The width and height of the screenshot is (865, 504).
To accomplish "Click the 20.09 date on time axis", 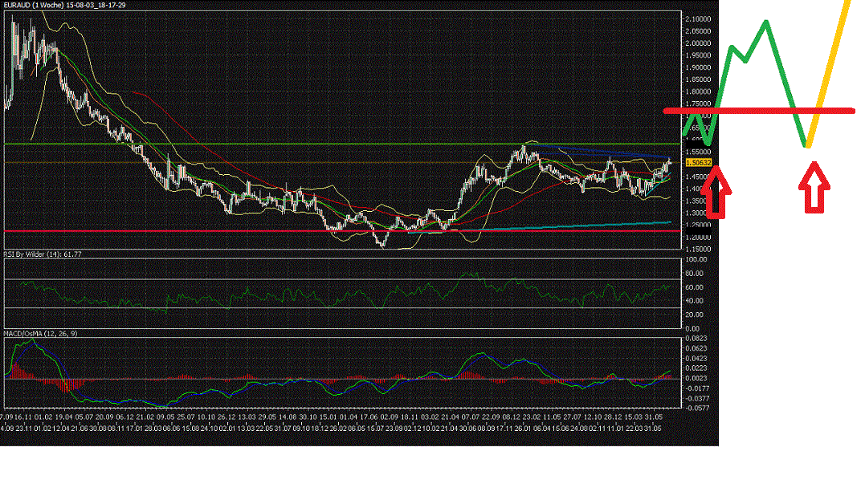I will pyautogui.click(x=105, y=418).
